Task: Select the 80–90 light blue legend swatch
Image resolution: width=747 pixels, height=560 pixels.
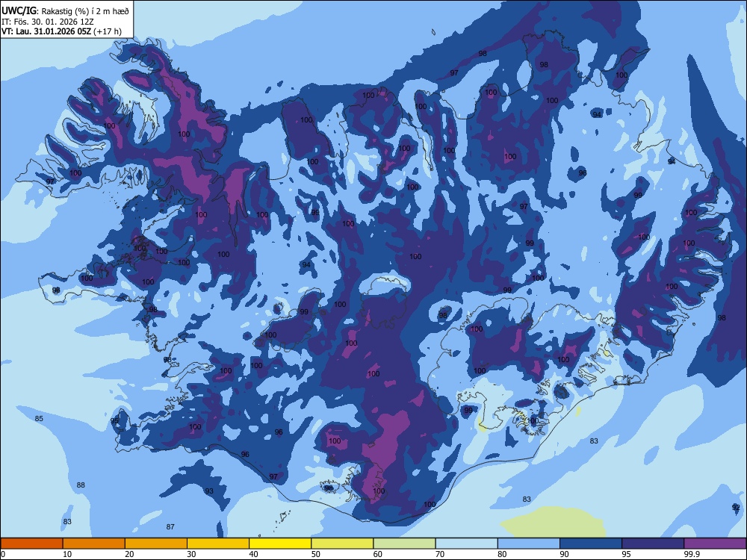Action: click(529, 544)
